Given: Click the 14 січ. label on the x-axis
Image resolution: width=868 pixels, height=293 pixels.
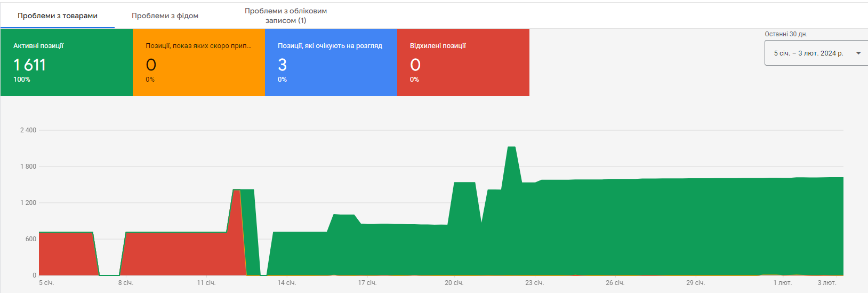Looking at the screenshot, I should (286, 283).
